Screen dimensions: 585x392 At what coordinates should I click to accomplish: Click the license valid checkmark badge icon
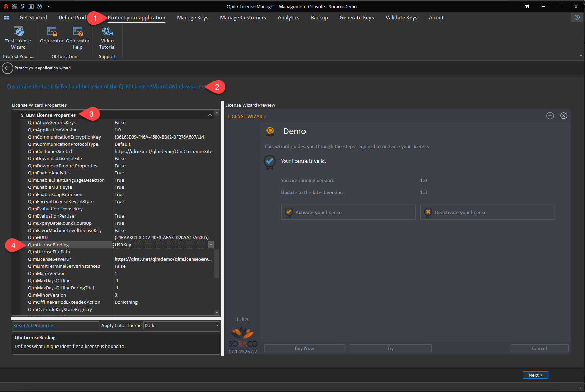click(270, 162)
